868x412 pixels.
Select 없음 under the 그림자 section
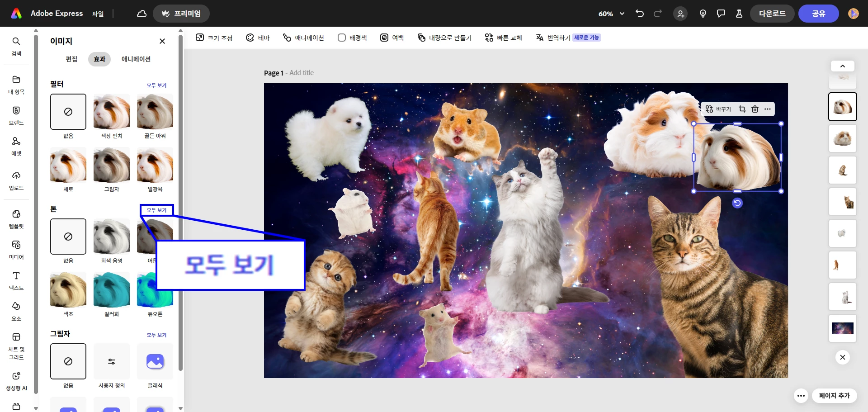click(x=68, y=361)
